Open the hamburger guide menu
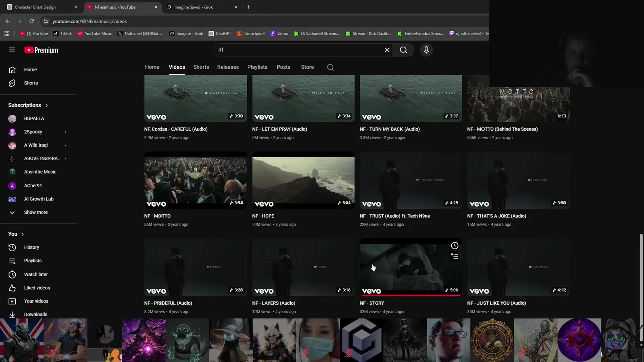644x362 pixels. 12,50
